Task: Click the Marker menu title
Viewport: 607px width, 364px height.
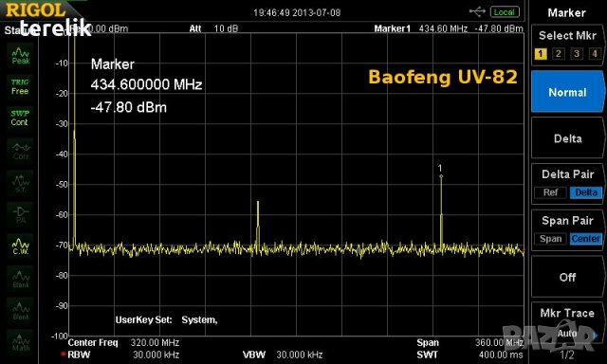Action: click(x=567, y=12)
